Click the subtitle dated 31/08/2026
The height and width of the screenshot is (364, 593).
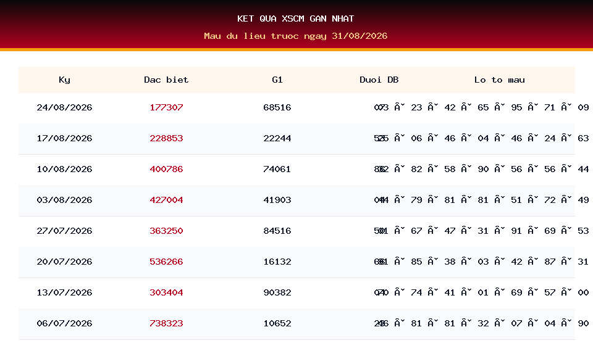click(296, 36)
